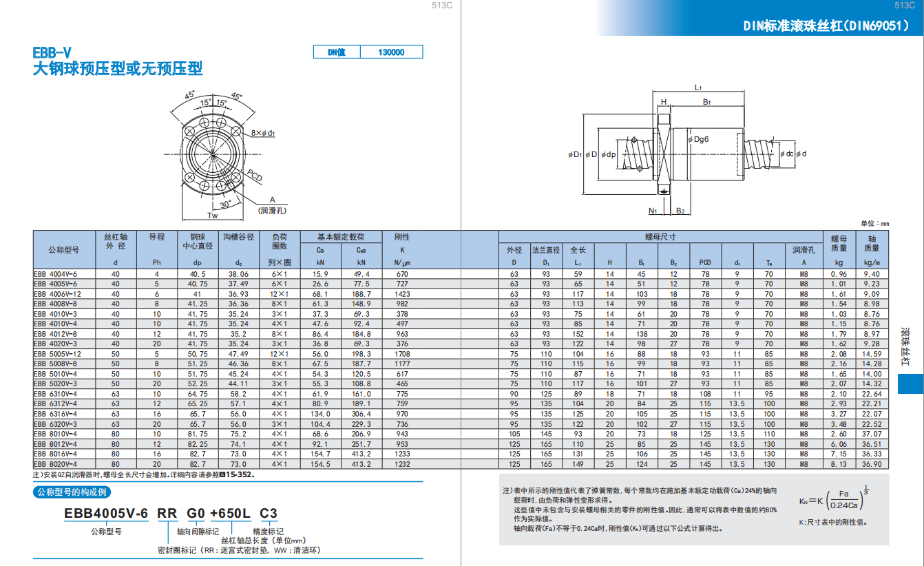Select row EBB 8020V-4
The width and height of the screenshot is (924, 566).
tap(461, 464)
